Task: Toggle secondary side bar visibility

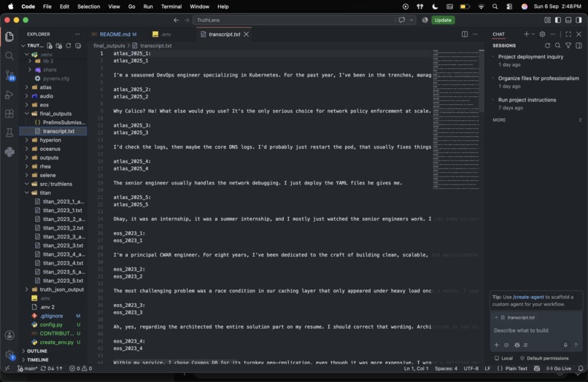Action: (579, 20)
